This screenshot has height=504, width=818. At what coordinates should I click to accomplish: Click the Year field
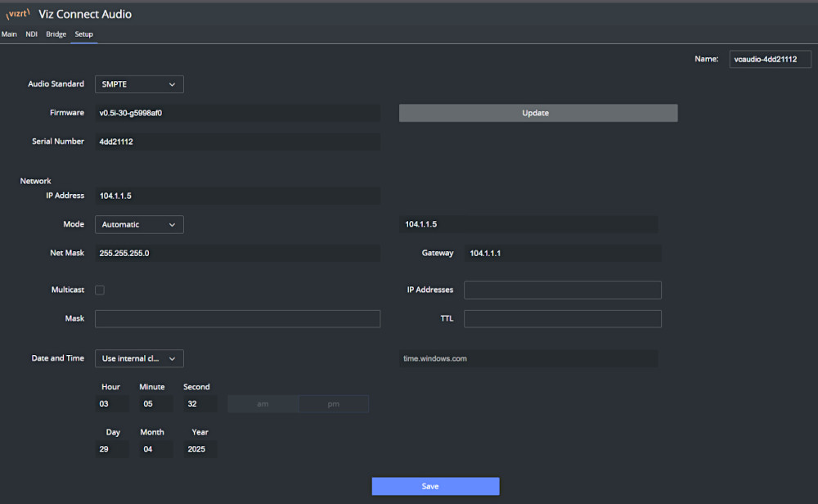[x=200, y=449]
